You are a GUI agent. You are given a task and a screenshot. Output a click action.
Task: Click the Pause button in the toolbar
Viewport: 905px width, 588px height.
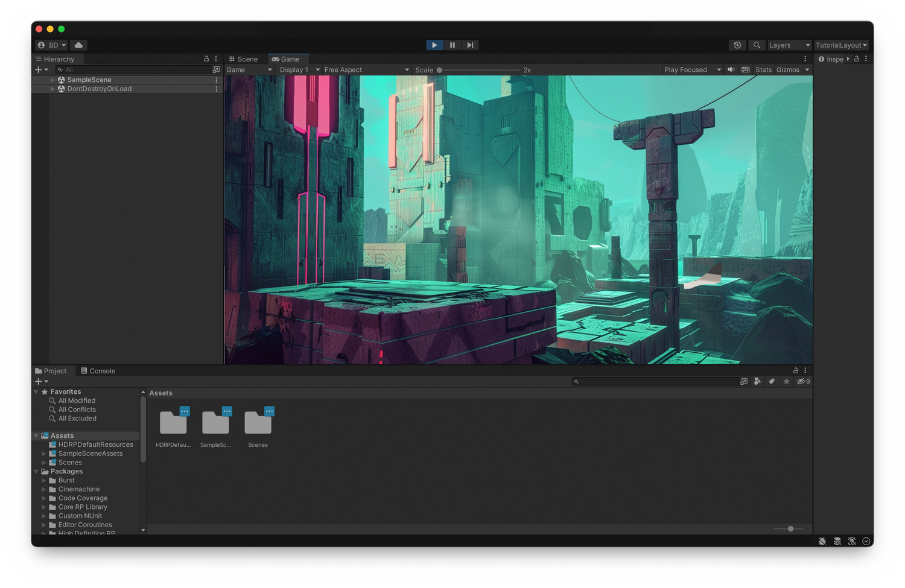pos(453,45)
